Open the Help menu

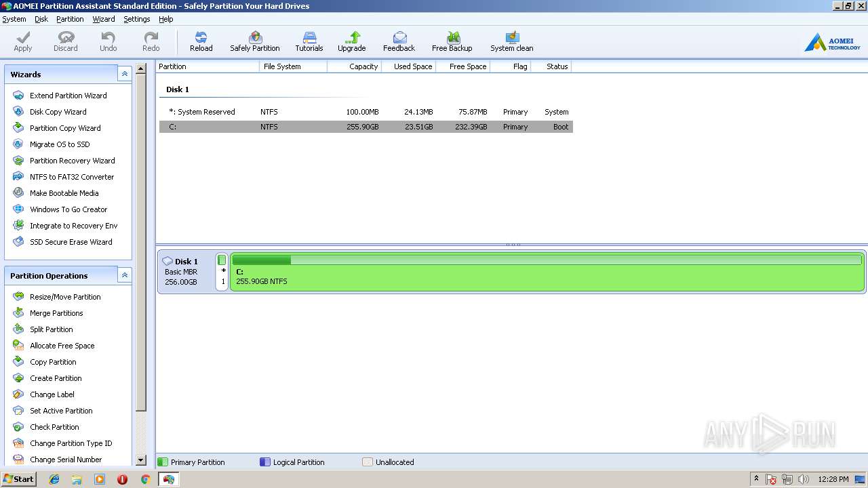tap(166, 19)
